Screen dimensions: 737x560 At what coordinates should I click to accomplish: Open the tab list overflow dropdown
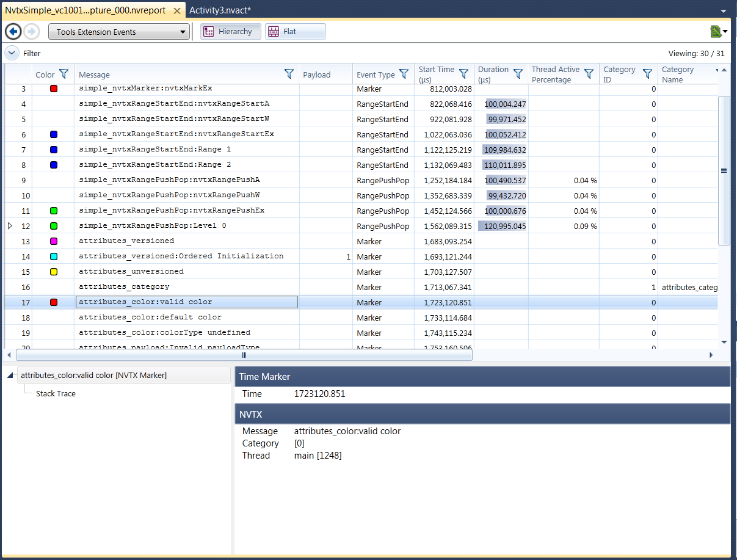pyautogui.click(x=724, y=11)
